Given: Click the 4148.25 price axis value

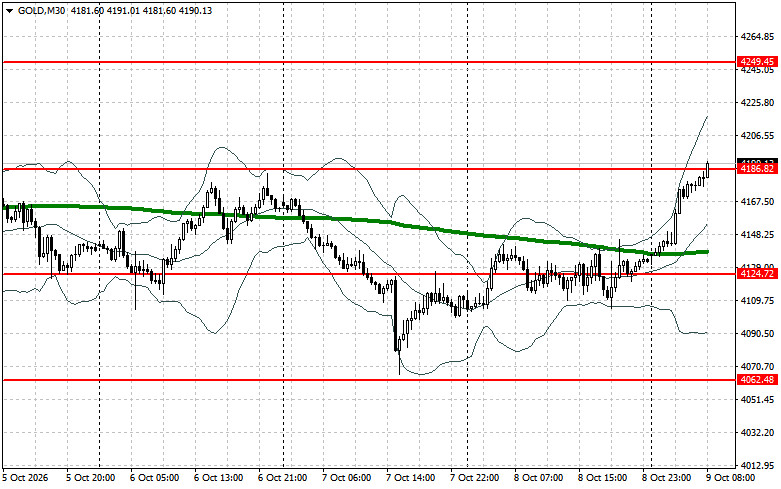Looking at the screenshot, I should tap(758, 234).
